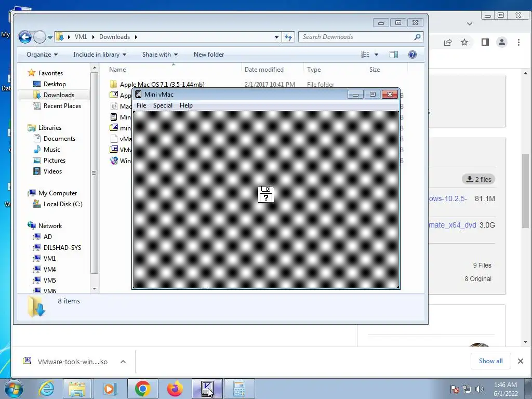Image resolution: width=532 pixels, height=399 pixels.
Task: Open Include in library dropdown
Action: (x=100, y=55)
